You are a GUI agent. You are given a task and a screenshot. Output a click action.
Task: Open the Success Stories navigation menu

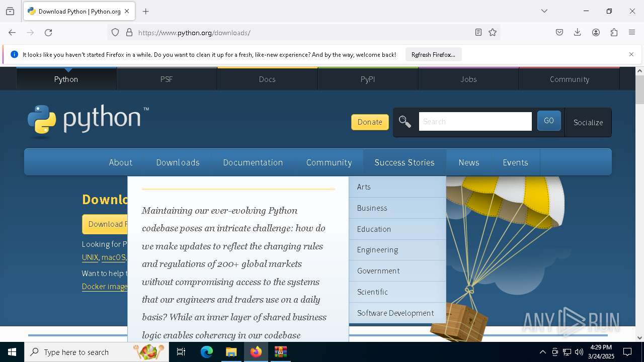coord(405,162)
